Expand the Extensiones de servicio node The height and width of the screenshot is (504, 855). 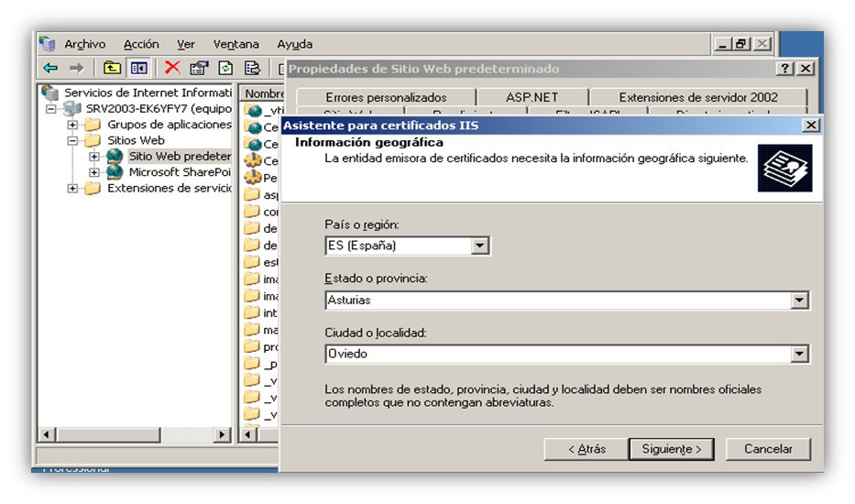(x=72, y=188)
